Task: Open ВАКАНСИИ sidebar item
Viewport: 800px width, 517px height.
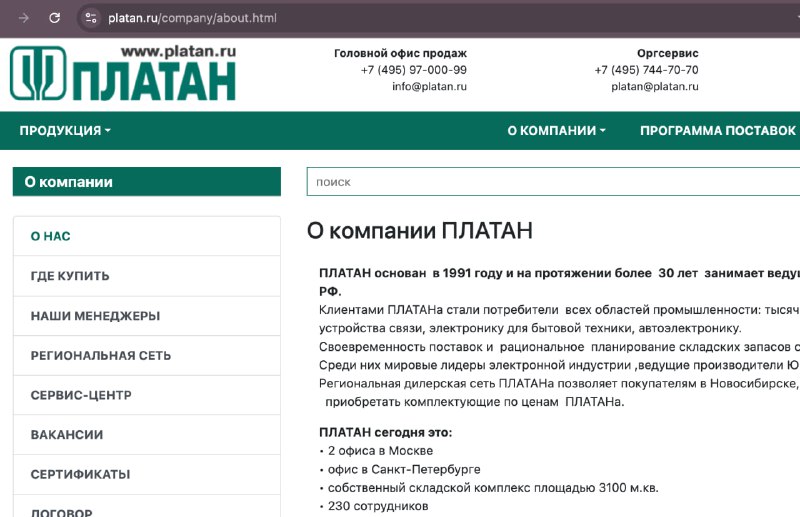Action: click(147, 435)
